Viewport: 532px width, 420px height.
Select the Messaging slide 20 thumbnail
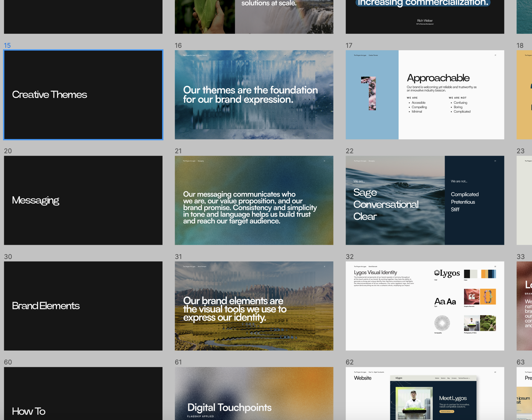pyautogui.click(x=83, y=200)
